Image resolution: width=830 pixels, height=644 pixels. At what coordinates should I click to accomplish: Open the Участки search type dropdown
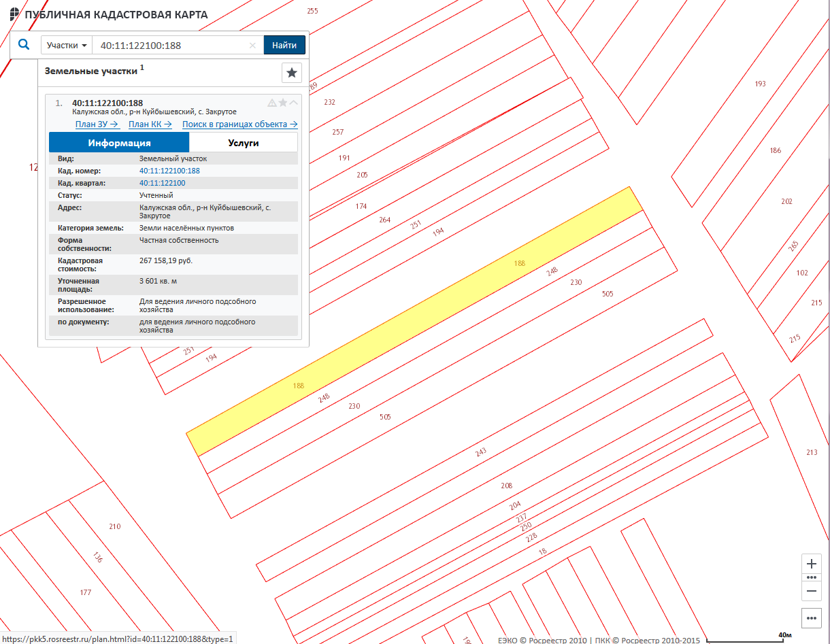point(66,46)
